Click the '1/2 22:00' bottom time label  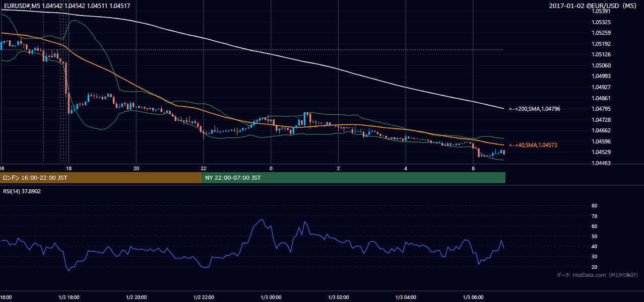tap(203, 297)
